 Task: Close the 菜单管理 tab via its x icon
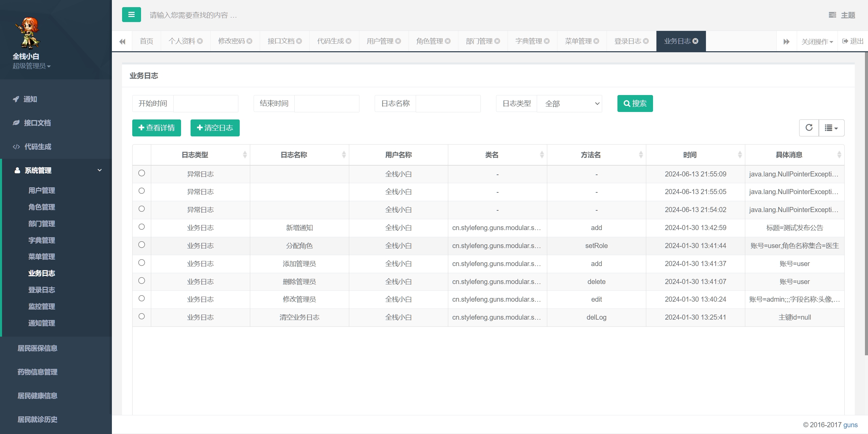[x=596, y=41]
